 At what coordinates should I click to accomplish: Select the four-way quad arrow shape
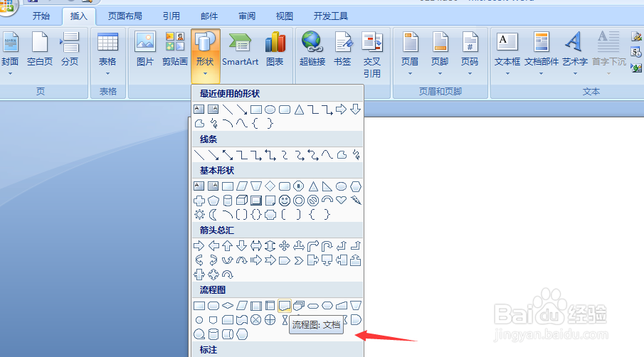pyautogui.click(x=284, y=246)
